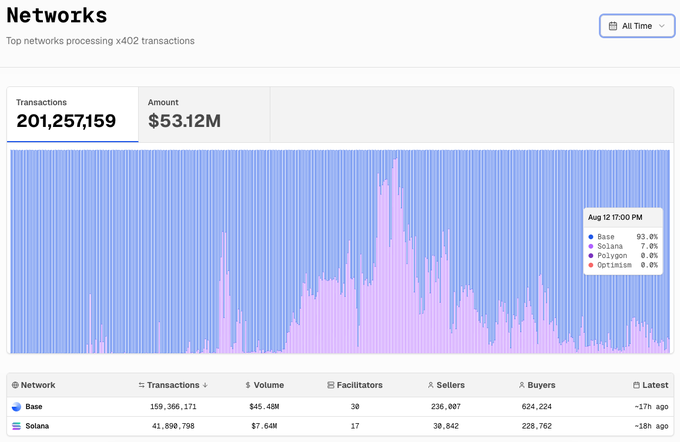The width and height of the screenshot is (680, 442).
Task: Select the Polygon 0.0% tooltip entry
Action: click(x=623, y=255)
